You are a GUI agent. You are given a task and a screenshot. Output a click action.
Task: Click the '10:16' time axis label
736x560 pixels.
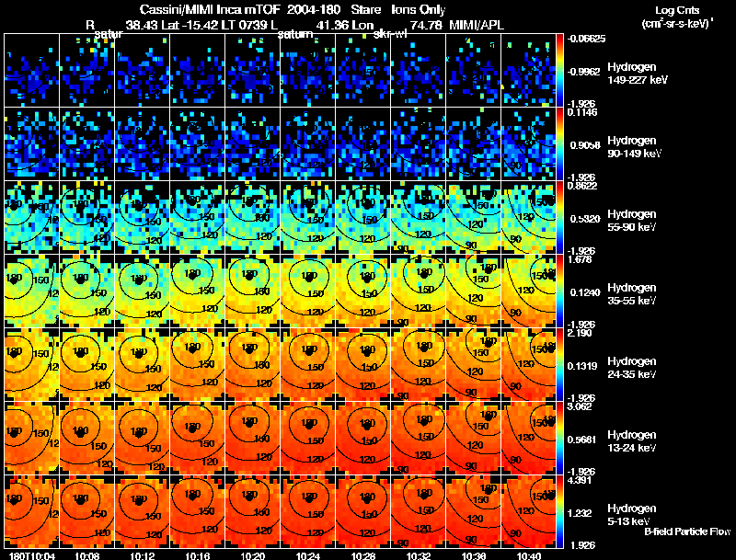(197, 556)
